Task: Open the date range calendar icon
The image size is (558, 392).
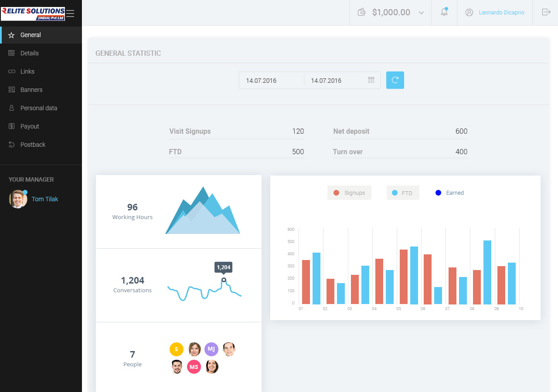Action: tap(371, 80)
